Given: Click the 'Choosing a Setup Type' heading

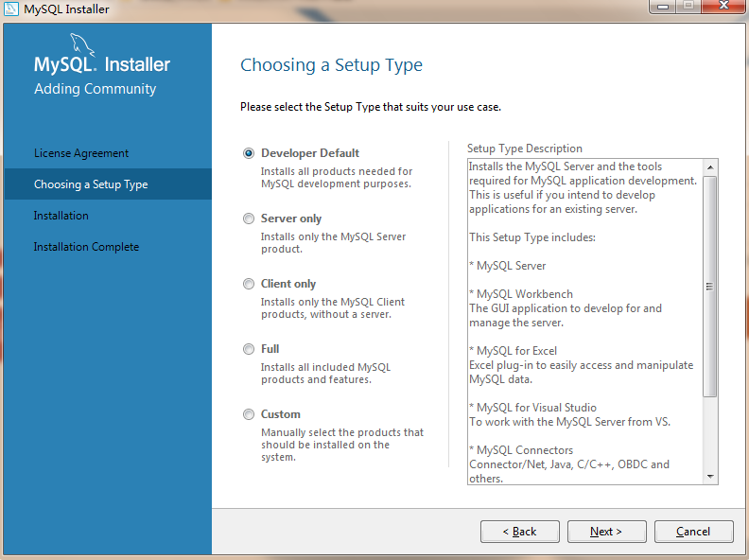Looking at the screenshot, I should 332,65.
